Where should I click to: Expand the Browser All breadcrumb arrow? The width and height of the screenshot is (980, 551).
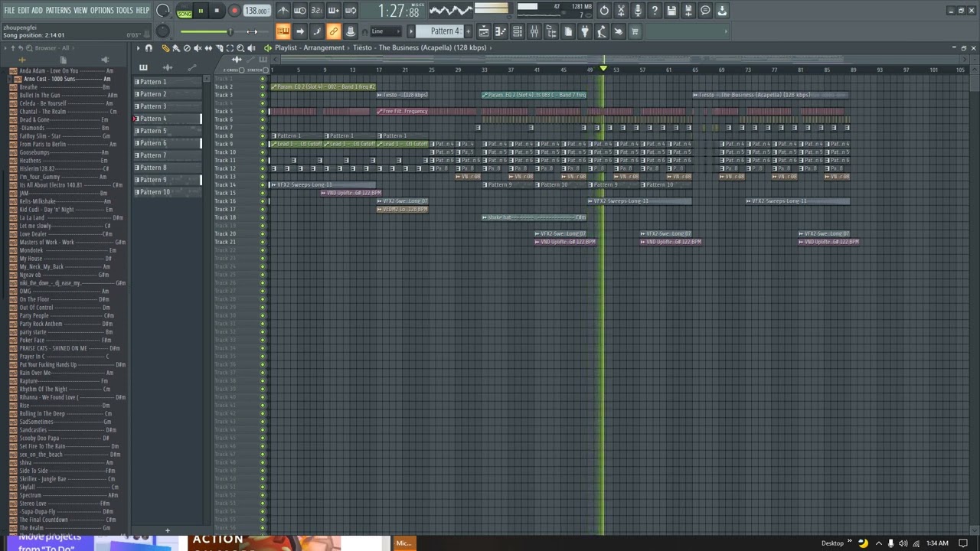coord(73,48)
